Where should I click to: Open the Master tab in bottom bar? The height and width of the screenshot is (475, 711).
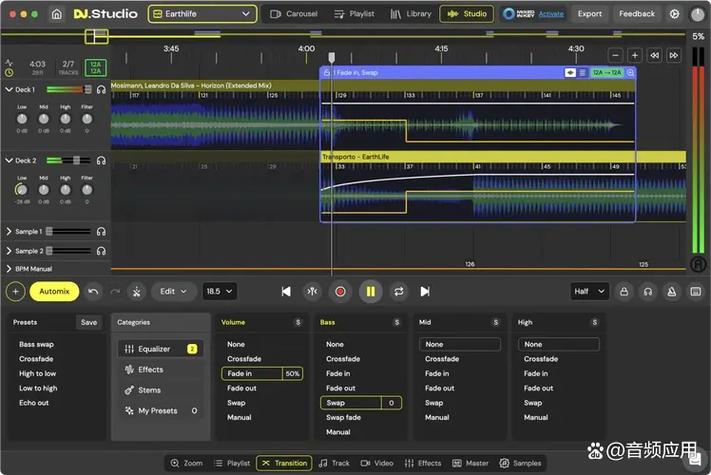(x=471, y=463)
